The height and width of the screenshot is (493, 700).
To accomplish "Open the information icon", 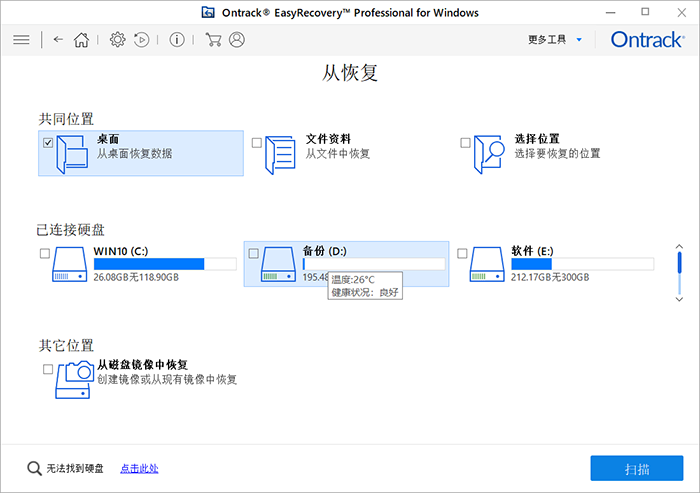I will (177, 40).
